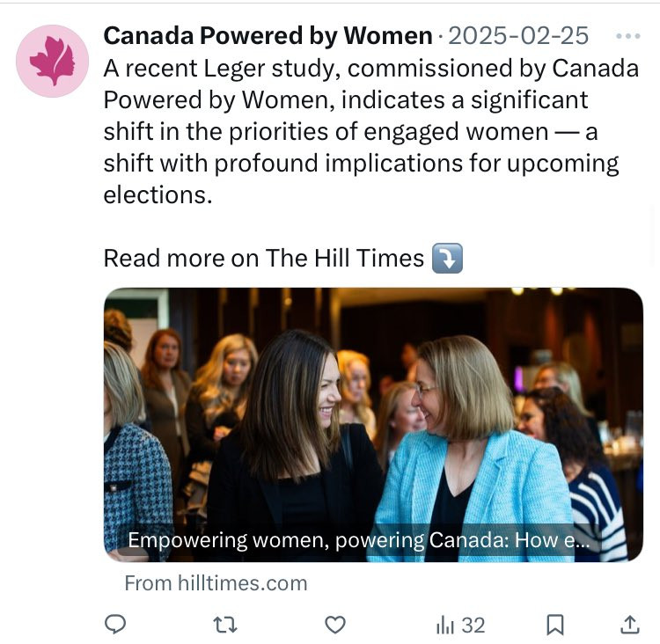Open the "From hilltimes.com" source link
This screenshot has width=660, height=644.
coord(216,582)
